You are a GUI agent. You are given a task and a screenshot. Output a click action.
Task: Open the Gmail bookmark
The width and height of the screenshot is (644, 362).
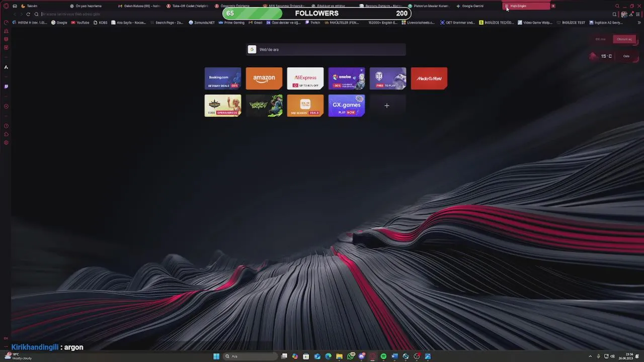click(256, 23)
